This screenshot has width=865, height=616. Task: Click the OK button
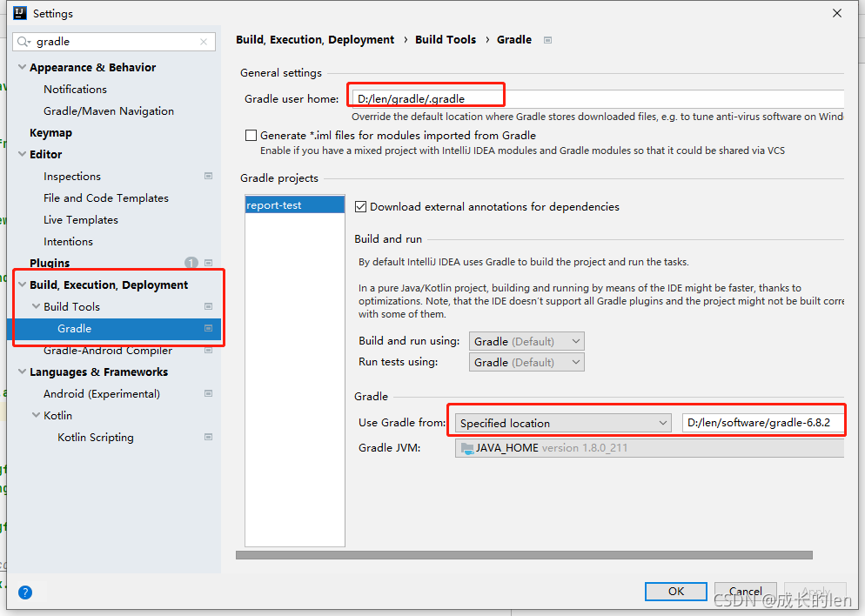click(676, 591)
